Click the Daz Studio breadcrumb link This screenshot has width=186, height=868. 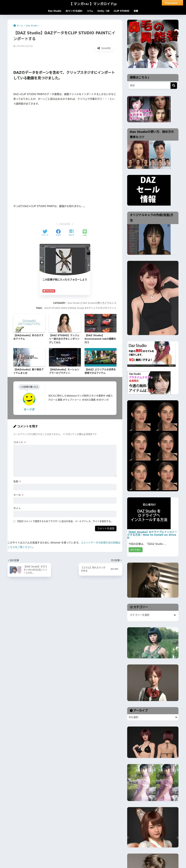(x=32, y=26)
